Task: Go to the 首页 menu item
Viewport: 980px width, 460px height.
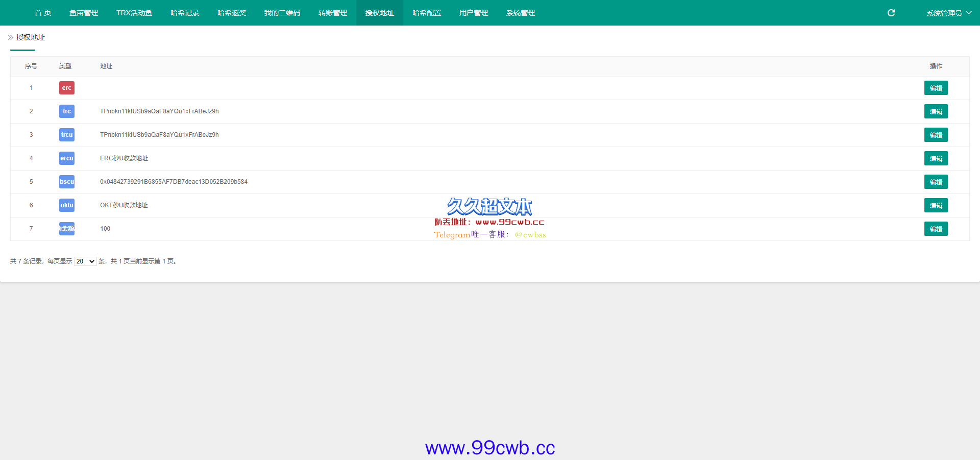Action: click(x=43, y=13)
